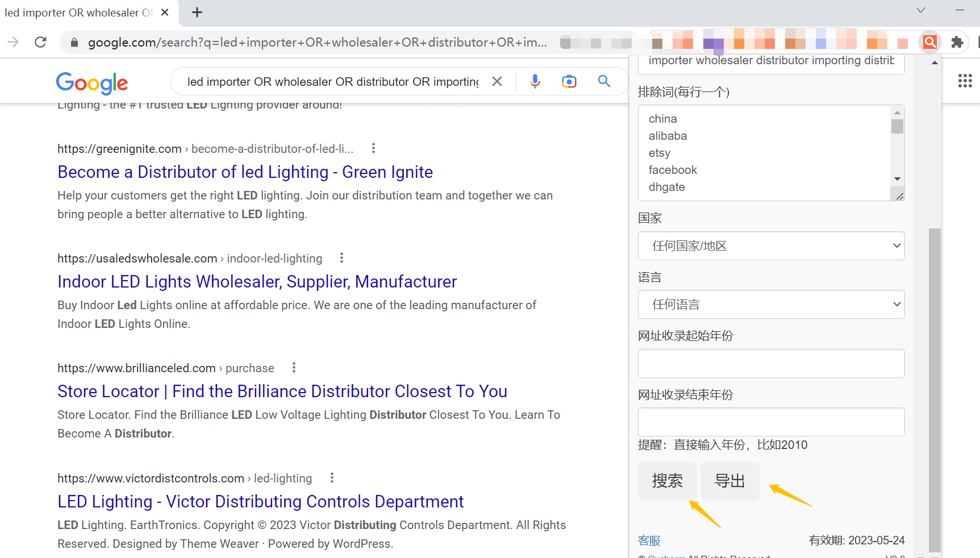
Task: Go to the Google homepage logo
Action: click(92, 83)
